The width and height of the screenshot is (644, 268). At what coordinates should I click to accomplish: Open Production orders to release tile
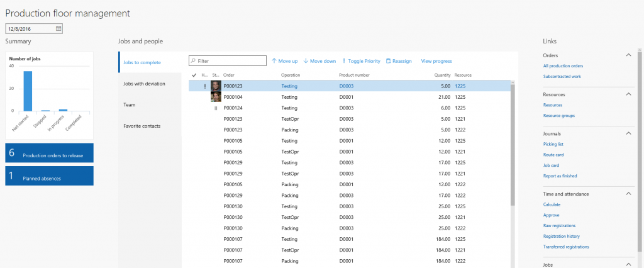coord(49,153)
